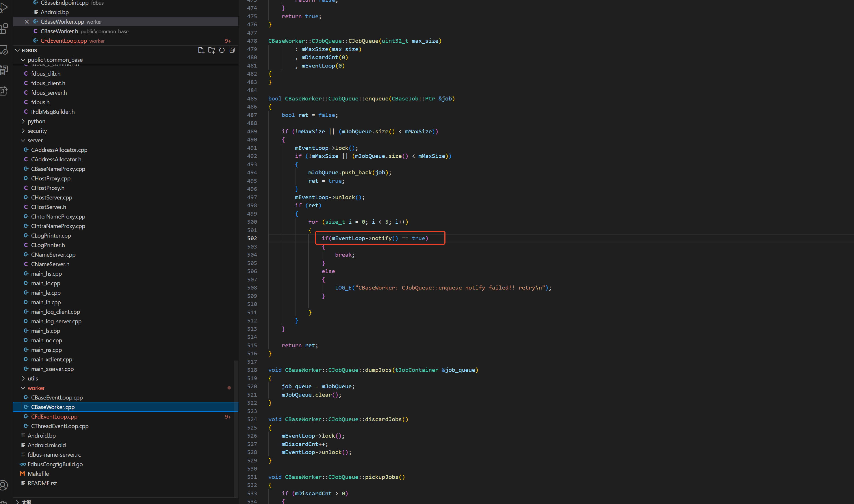854x504 pixels.
Task: Select CBaseWorker.h in the open editors list
Action: tap(125, 31)
